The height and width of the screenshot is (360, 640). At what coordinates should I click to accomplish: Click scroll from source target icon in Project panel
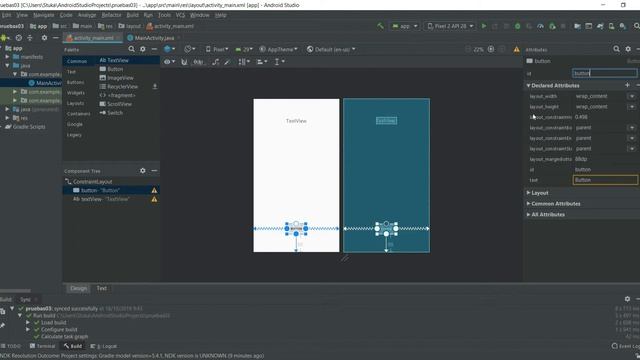tap(18, 38)
